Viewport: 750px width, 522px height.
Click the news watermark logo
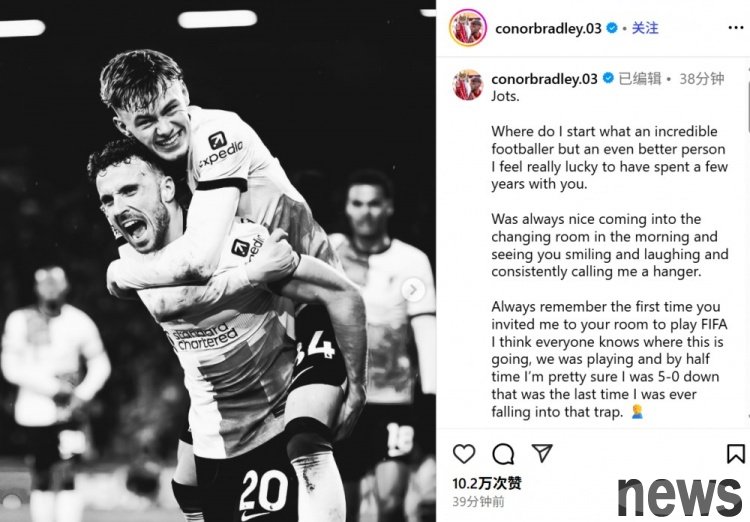[680, 496]
